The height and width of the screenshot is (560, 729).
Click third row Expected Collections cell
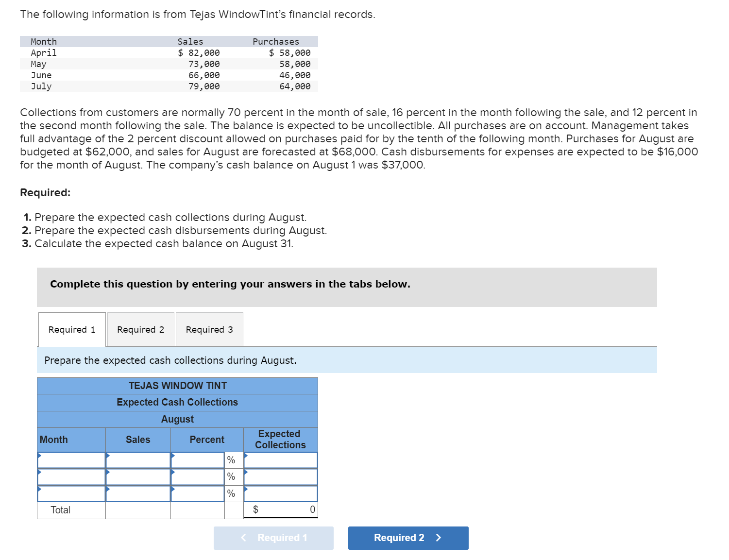click(x=281, y=493)
